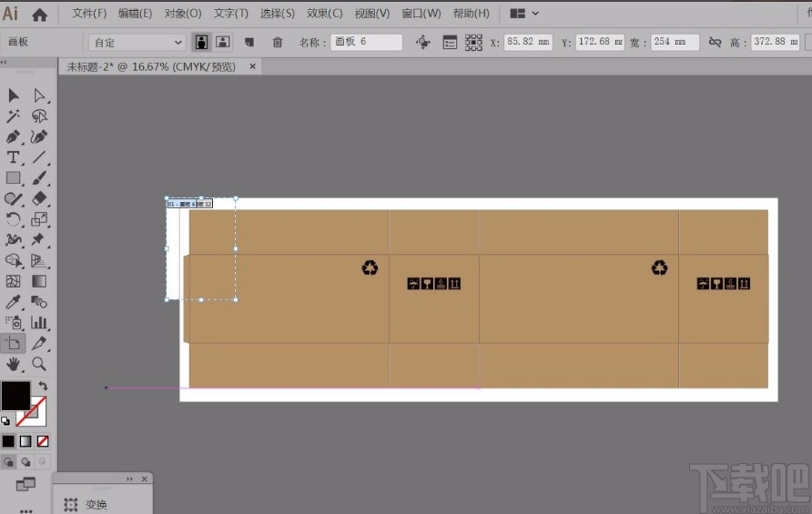812x514 pixels.
Task: Toggle move artwork with artboard
Action: (x=423, y=42)
